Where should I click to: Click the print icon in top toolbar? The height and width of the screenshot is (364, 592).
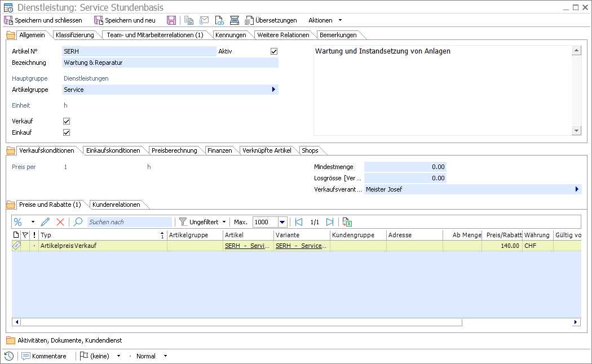[x=234, y=20]
